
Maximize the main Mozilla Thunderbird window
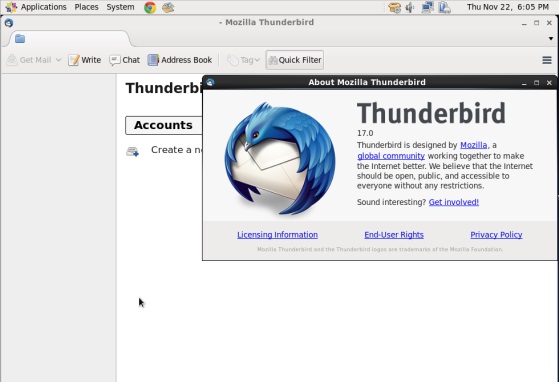click(x=537, y=22)
